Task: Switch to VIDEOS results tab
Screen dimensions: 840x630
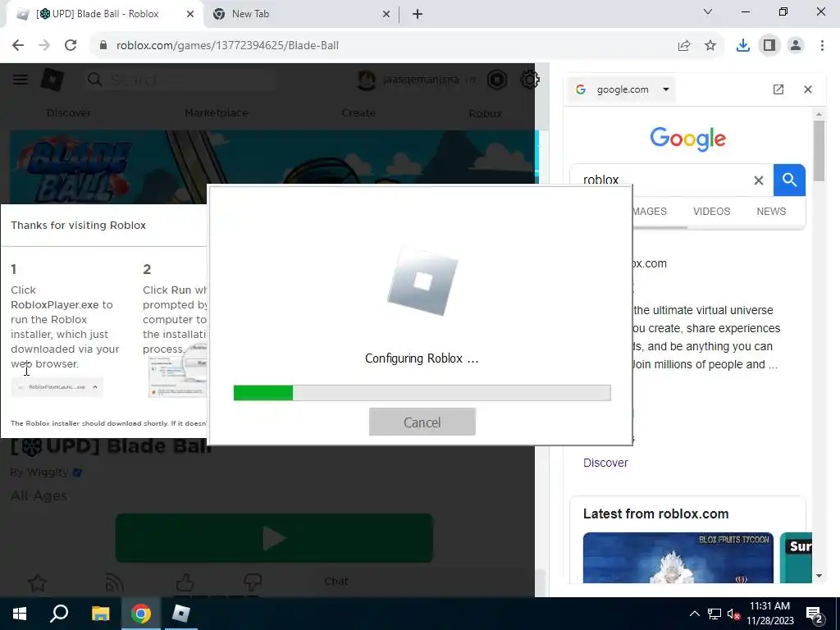Action: pos(711,211)
